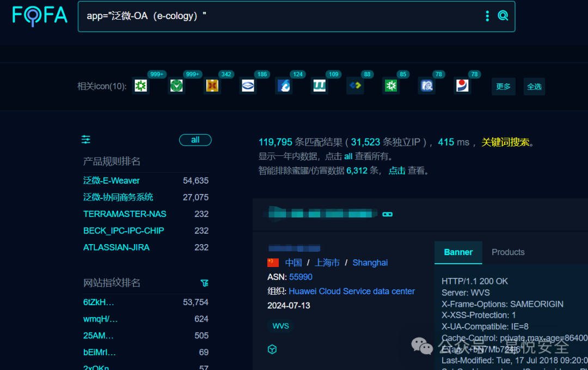
Task: Filter by 泛微-E-Weaver product
Action: pyautogui.click(x=112, y=180)
